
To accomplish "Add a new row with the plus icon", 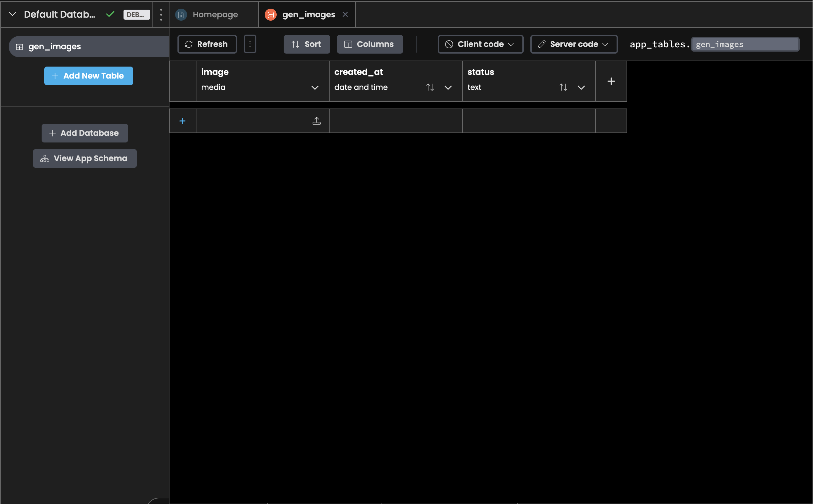I will (183, 121).
